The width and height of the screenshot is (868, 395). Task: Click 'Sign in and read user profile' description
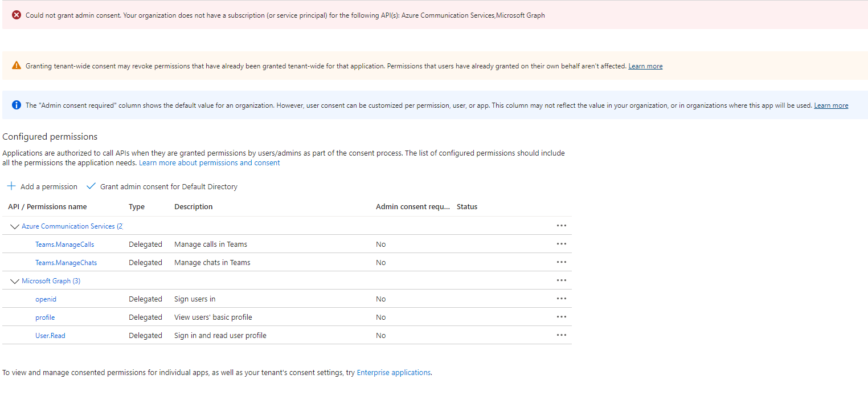click(x=220, y=336)
